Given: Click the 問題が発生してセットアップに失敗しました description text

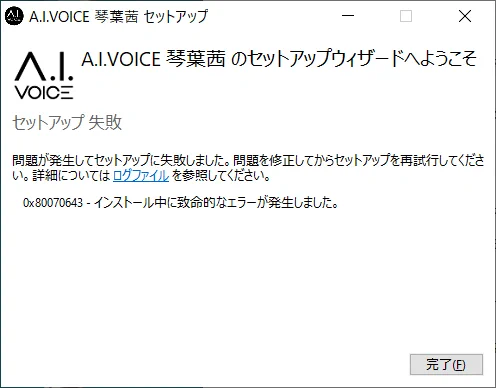Looking at the screenshot, I should [x=248, y=168].
